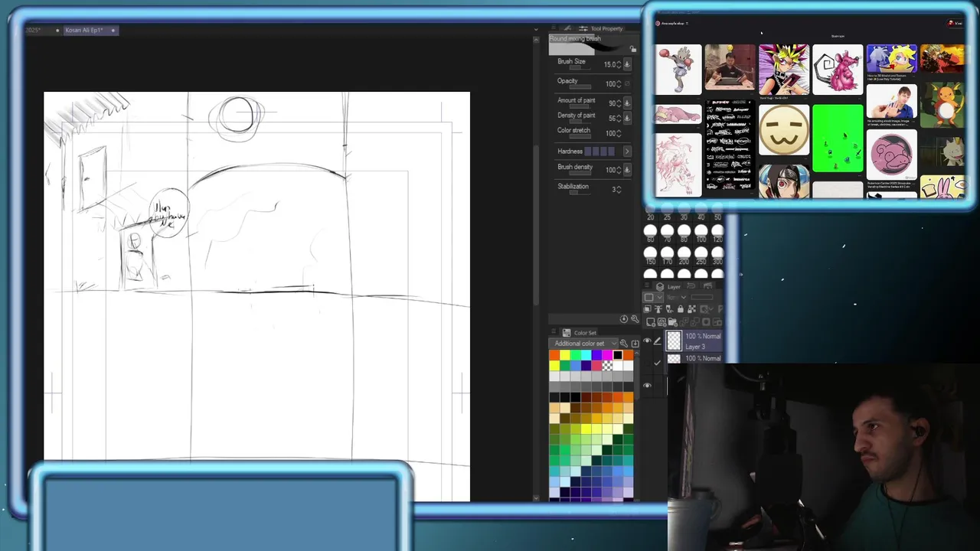Open the Color Set panel hamburger menu
Image resolution: width=980 pixels, height=551 pixels.
click(554, 331)
